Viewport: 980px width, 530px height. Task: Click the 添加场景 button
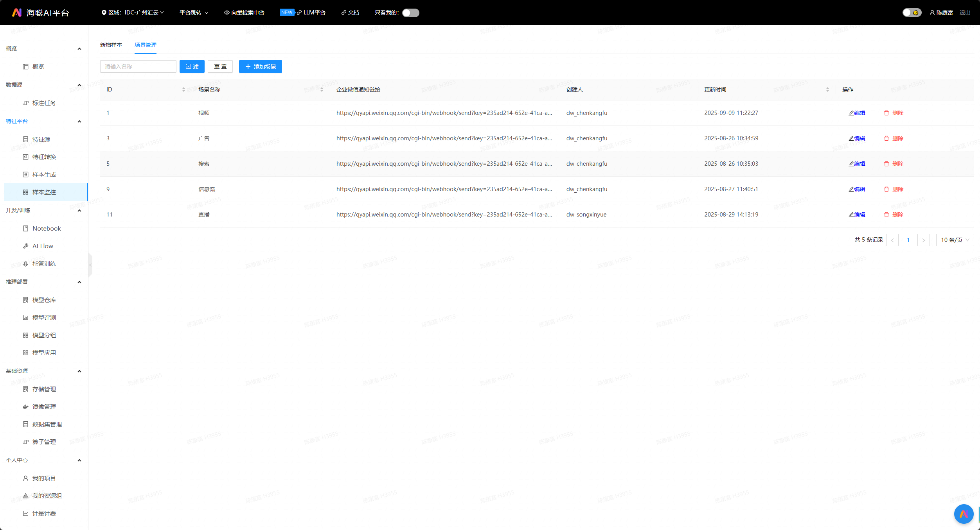(261, 66)
